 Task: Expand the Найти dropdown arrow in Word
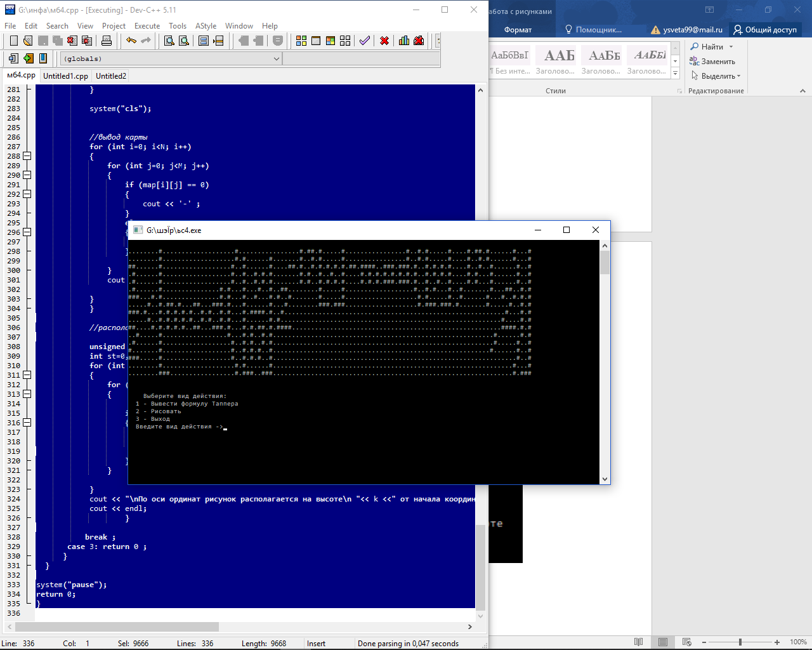click(x=731, y=47)
